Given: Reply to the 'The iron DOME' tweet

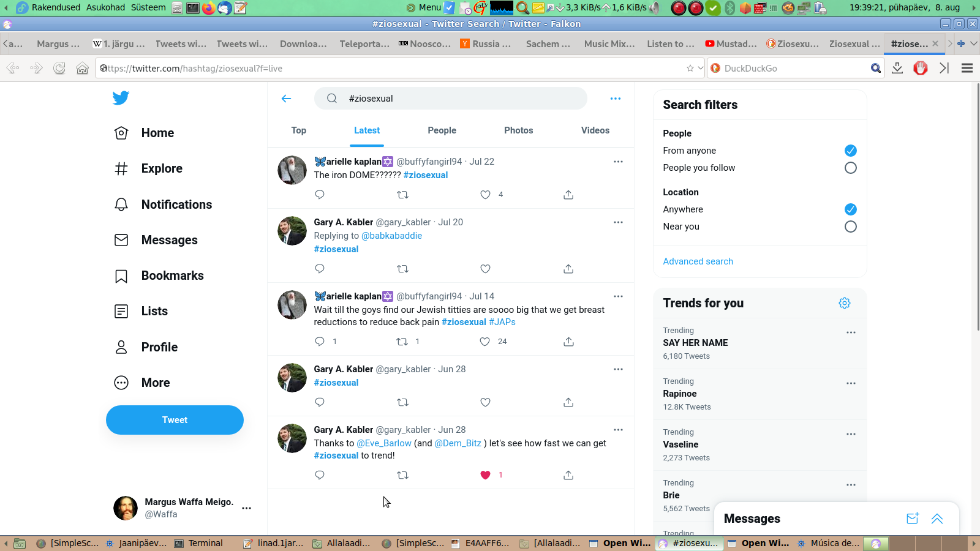Looking at the screenshot, I should point(320,195).
